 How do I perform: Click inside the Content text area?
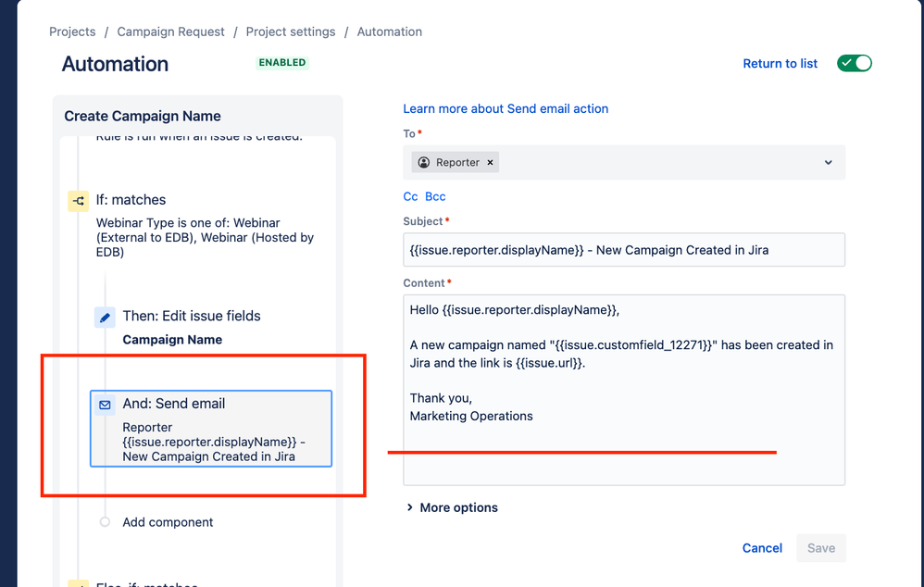[x=624, y=390]
